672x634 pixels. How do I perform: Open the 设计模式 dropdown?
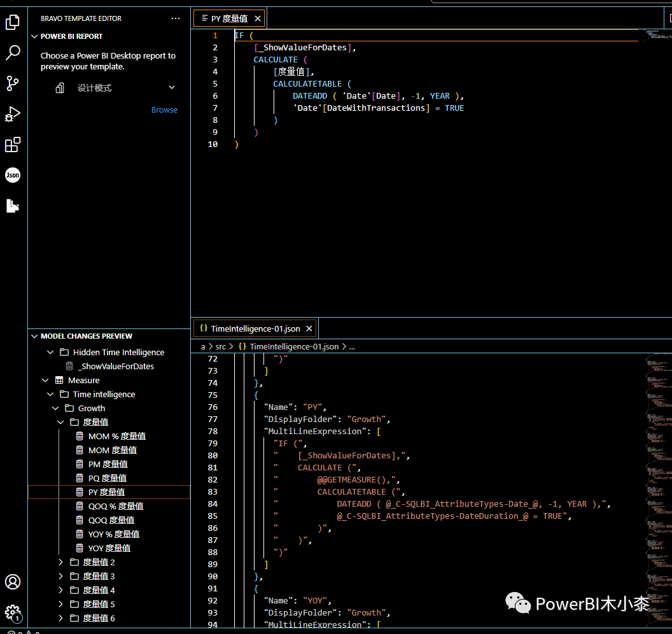[115, 88]
